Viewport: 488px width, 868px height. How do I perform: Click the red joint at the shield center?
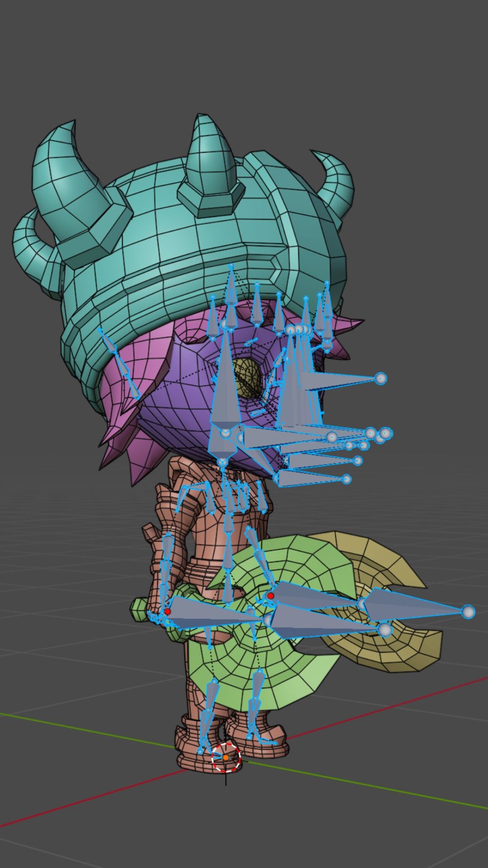(270, 596)
